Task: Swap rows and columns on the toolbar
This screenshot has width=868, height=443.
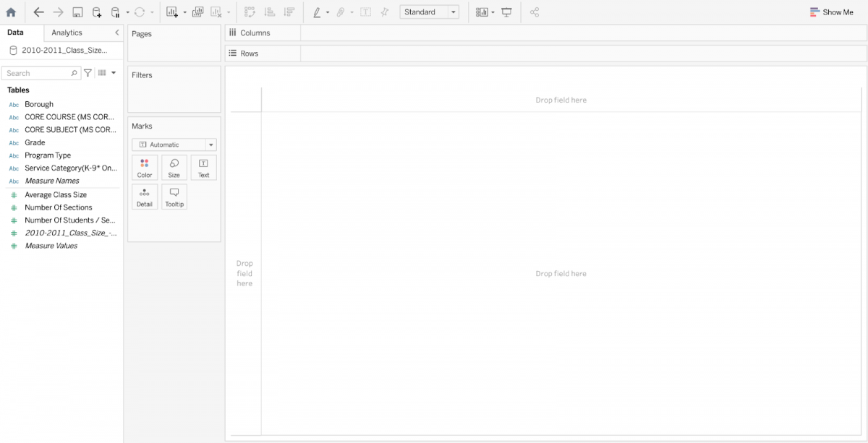Action: (249, 12)
